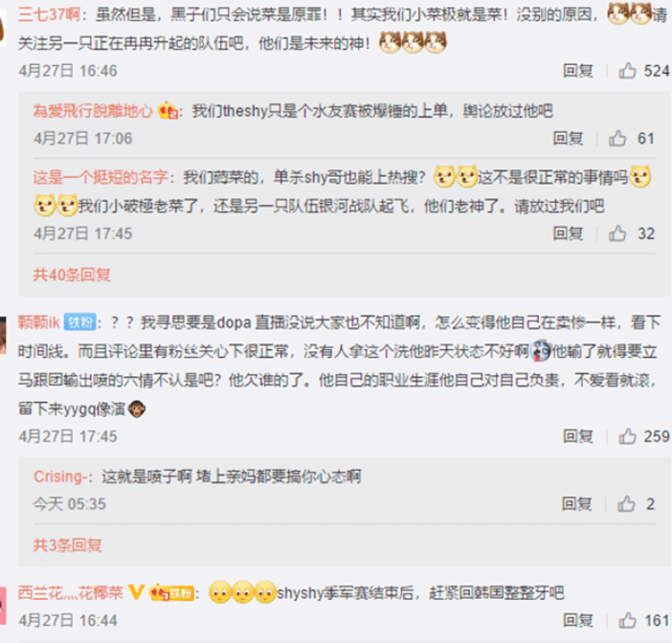Reply to the 4月27日 16:46 comment
Screen dimensions: 672x643
tap(578, 71)
